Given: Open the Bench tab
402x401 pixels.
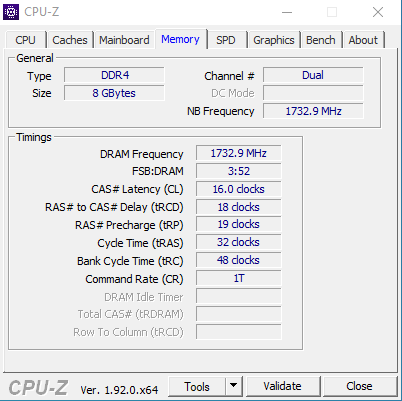Looking at the screenshot, I should click(321, 40).
